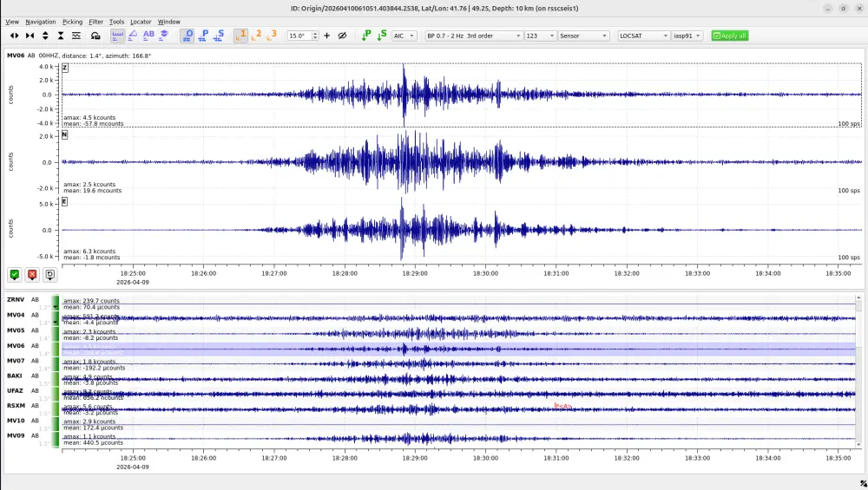Screen dimensions: 868x490
Task: Click the red reject picks icon
Action: click(32, 275)
